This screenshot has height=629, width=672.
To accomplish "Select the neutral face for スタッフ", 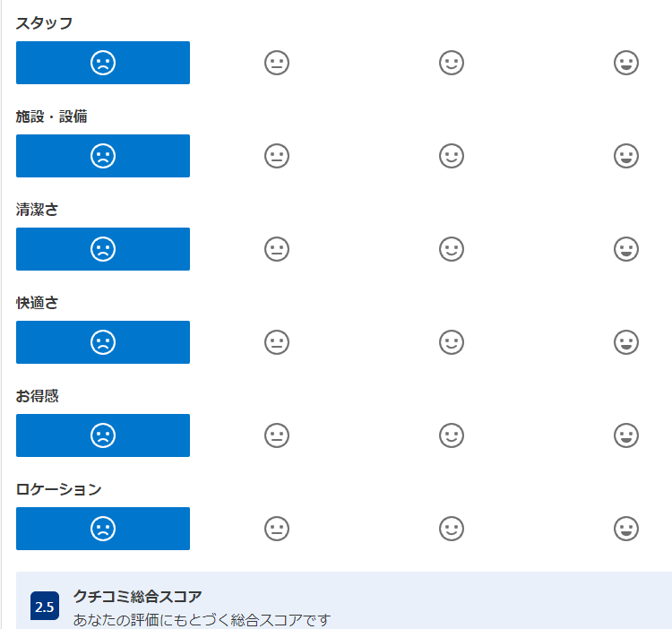I will tap(277, 63).
